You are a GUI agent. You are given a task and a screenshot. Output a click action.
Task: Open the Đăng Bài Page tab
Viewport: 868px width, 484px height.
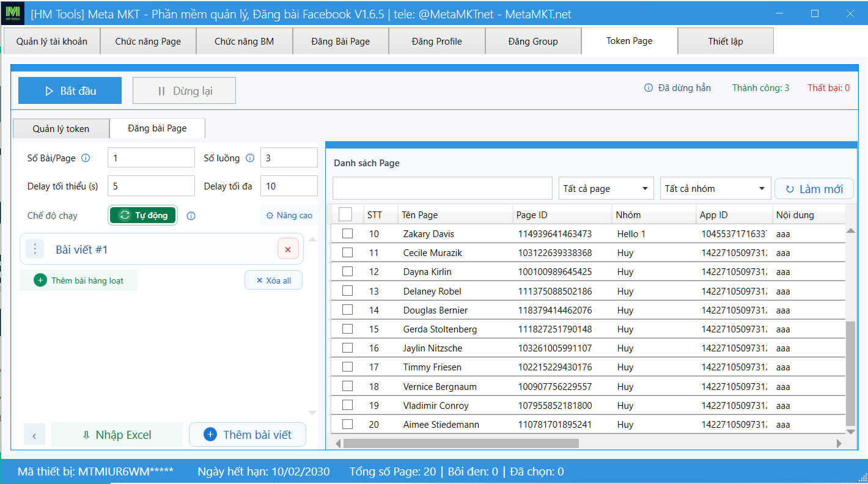(x=340, y=42)
